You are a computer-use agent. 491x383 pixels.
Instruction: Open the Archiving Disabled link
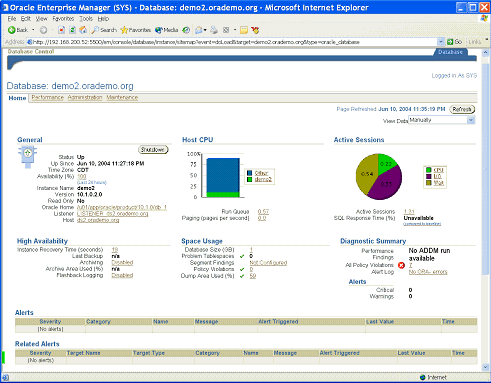[122, 263]
